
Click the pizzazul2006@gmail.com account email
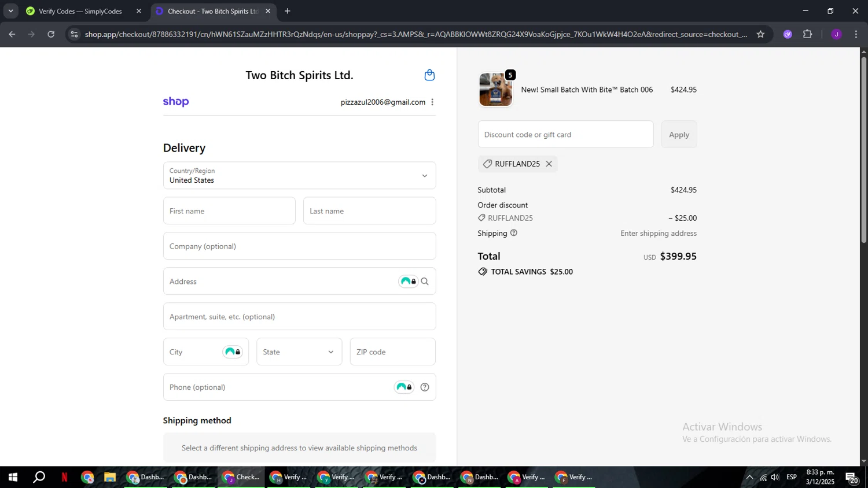[x=383, y=102]
